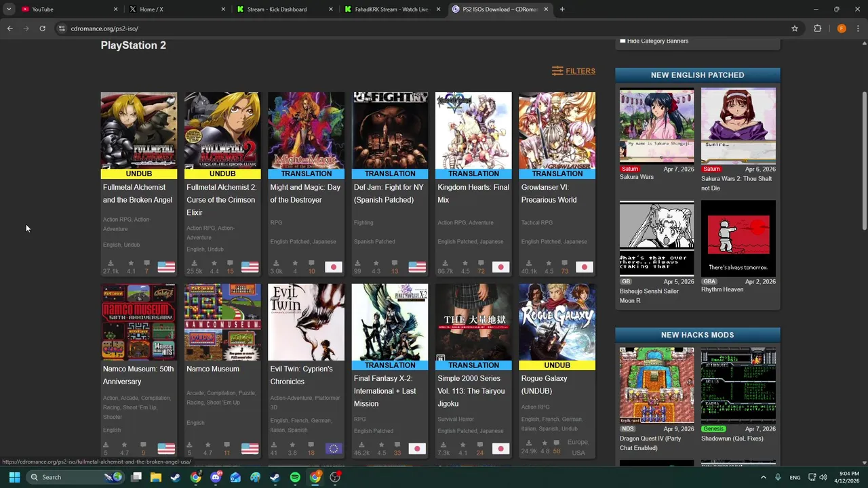Open the Chrome profile avatar

click(842, 28)
